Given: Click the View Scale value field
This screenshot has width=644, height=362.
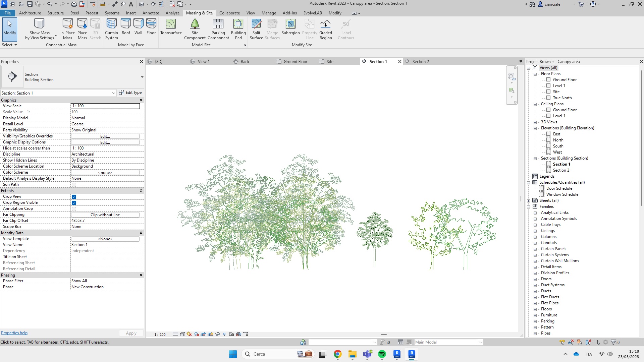Looking at the screenshot, I should (x=105, y=106).
